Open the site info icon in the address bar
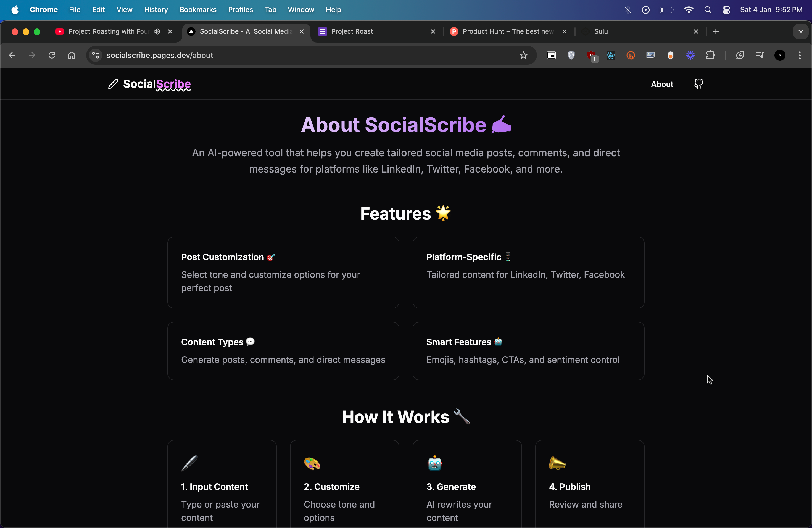Image resolution: width=812 pixels, height=528 pixels. click(x=95, y=55)
